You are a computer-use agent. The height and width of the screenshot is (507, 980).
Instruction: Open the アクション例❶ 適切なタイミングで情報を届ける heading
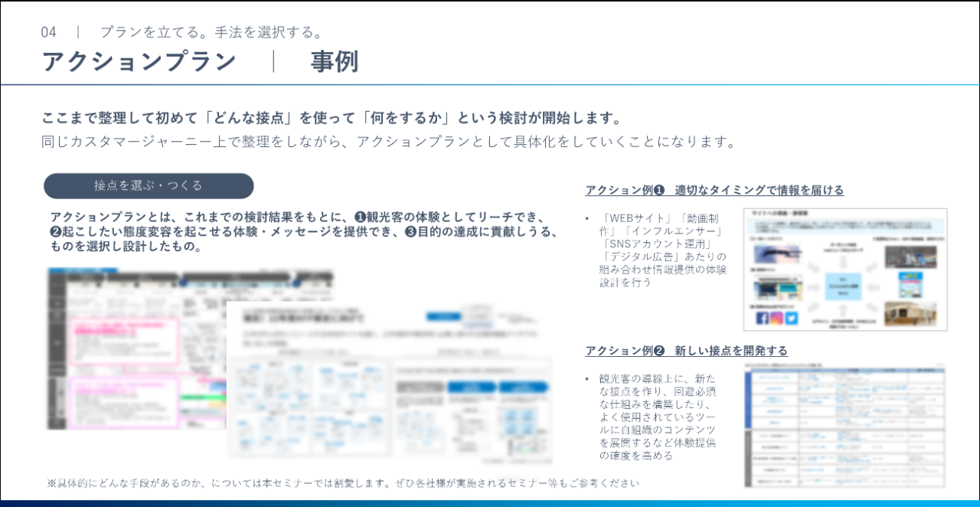point(714,190)
